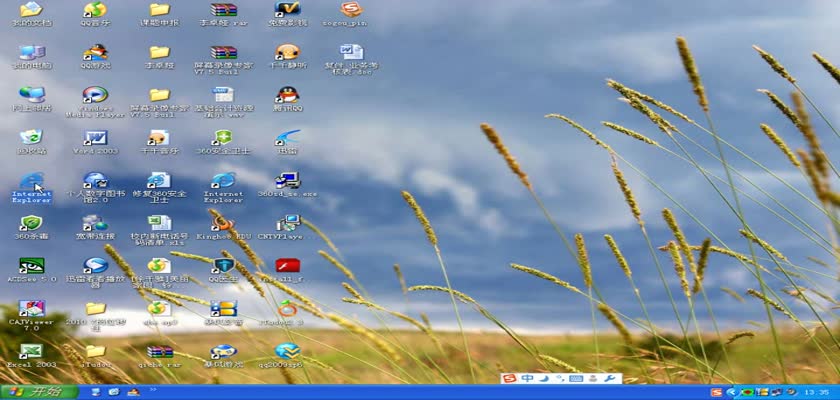The image size is (840, 400).
Task: Select the Word 2003 shortcut
Action: [x=95, y=142]
